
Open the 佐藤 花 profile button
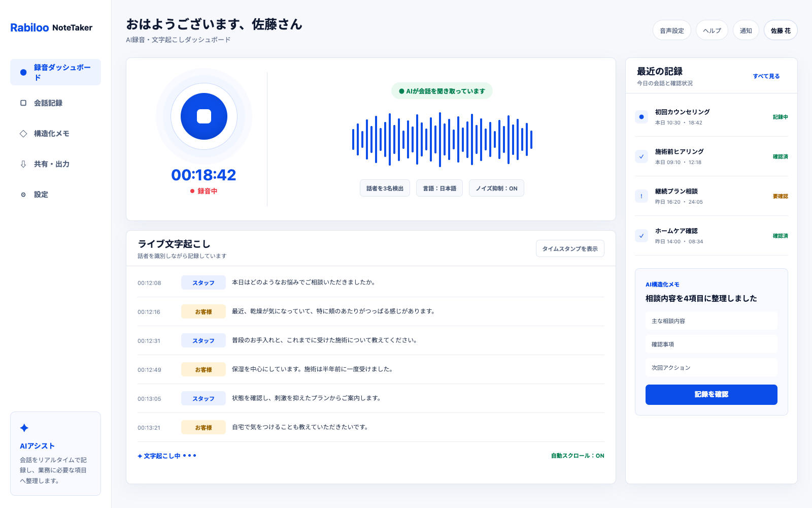[x=781, y=30]
